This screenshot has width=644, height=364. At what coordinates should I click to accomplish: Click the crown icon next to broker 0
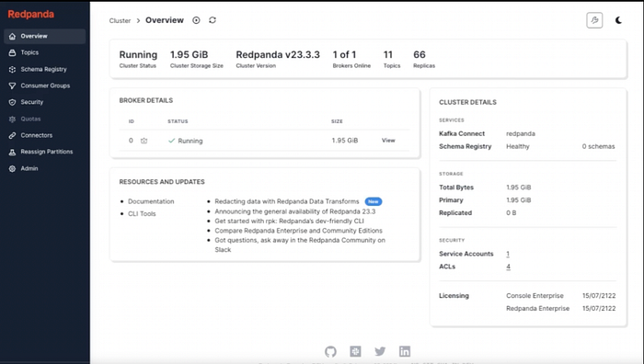coord(144,141)
